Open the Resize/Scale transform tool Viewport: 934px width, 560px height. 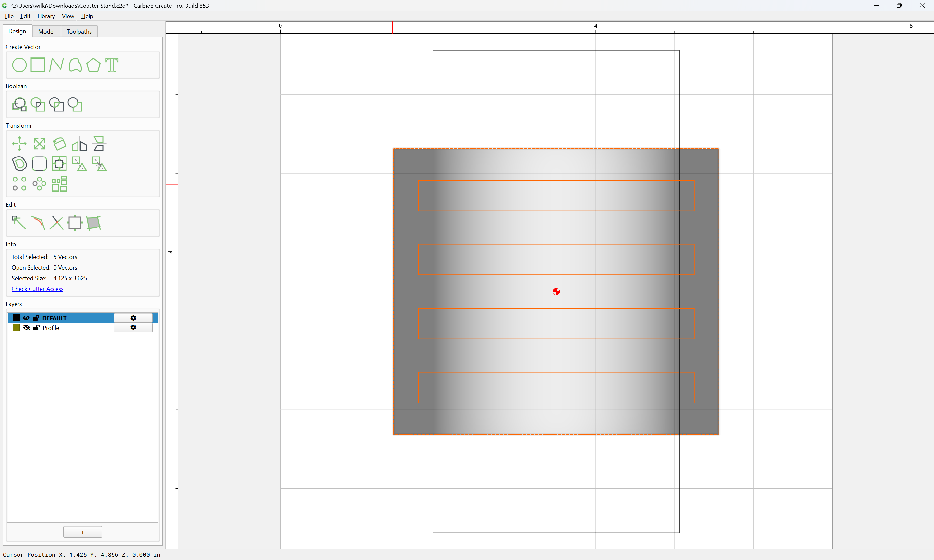click(x=39, y=144)
